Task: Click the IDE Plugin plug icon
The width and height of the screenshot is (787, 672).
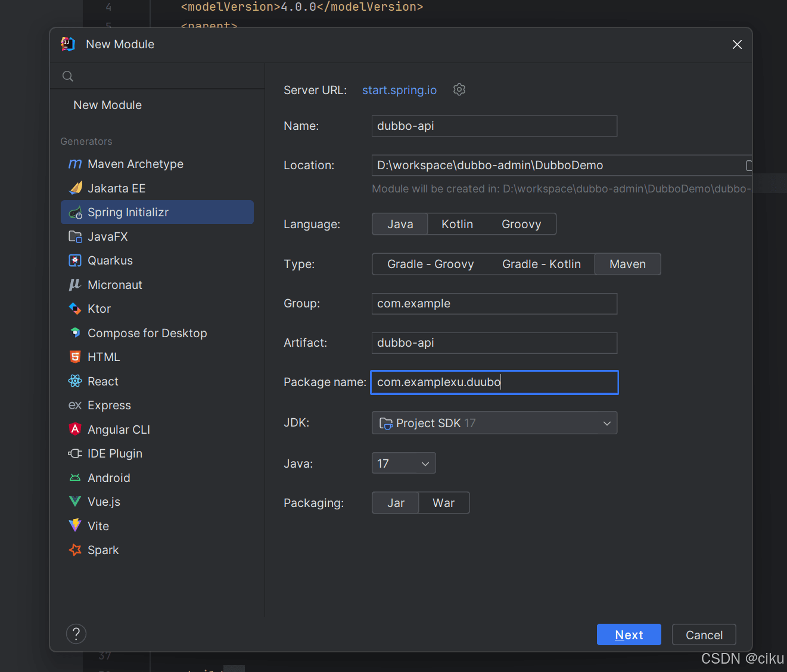Action: 75,453
